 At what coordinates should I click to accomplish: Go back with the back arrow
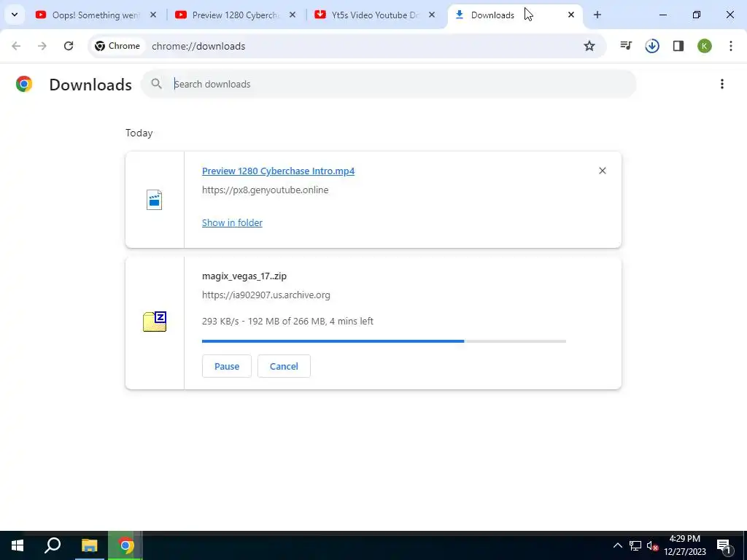click(x=16, y=46)
